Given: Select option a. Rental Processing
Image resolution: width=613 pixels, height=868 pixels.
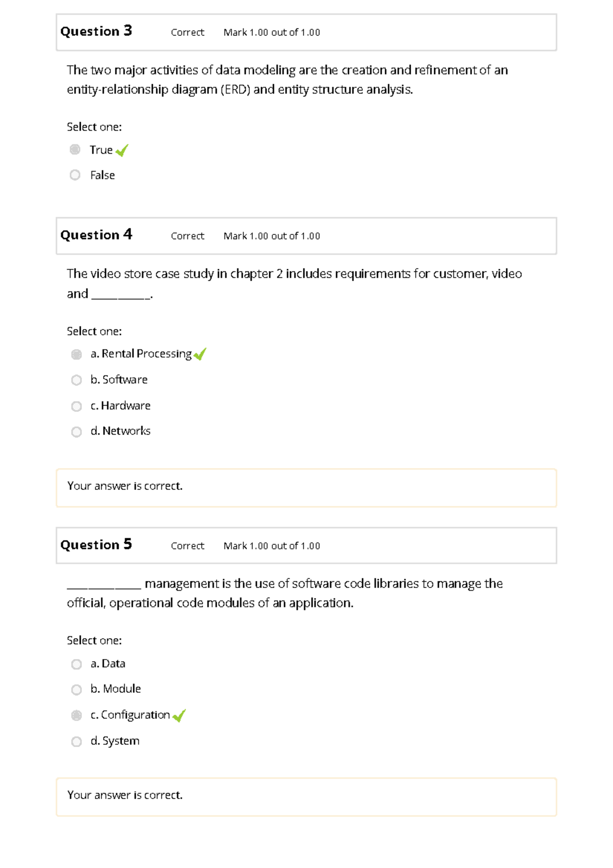Looking at the screenshot, I should coord(77,354).
